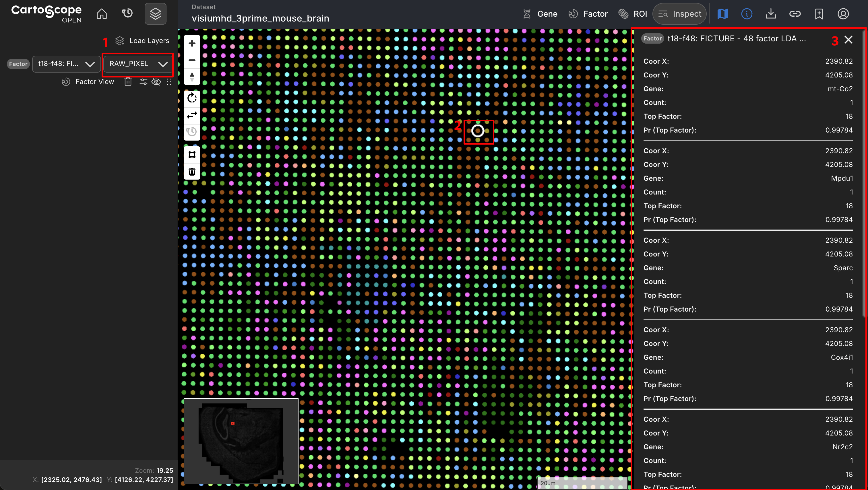Click Factor View button

tap(88, 82)
